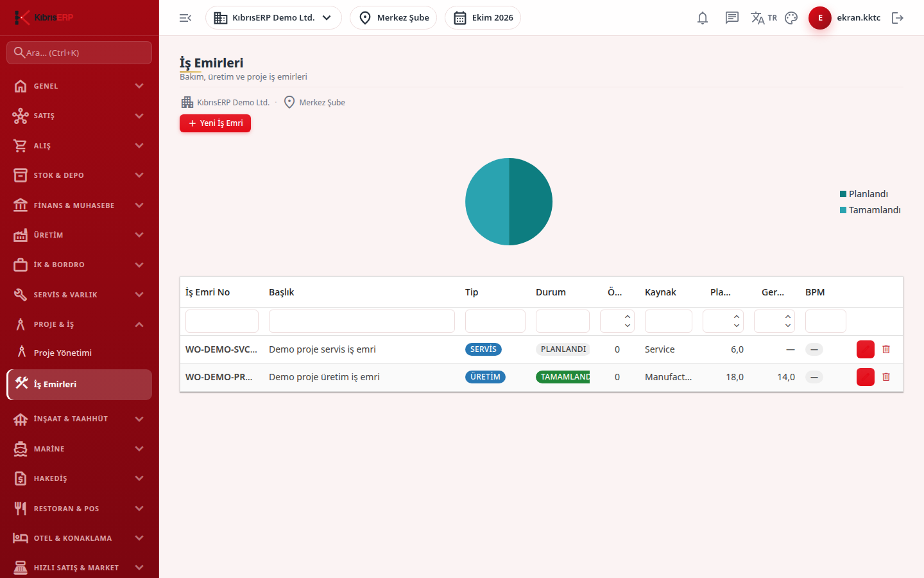This screenshot has height=578, width=924.
Task: Delete work order WO-DEMO-SVC row
Action: [x=886, y=349]
